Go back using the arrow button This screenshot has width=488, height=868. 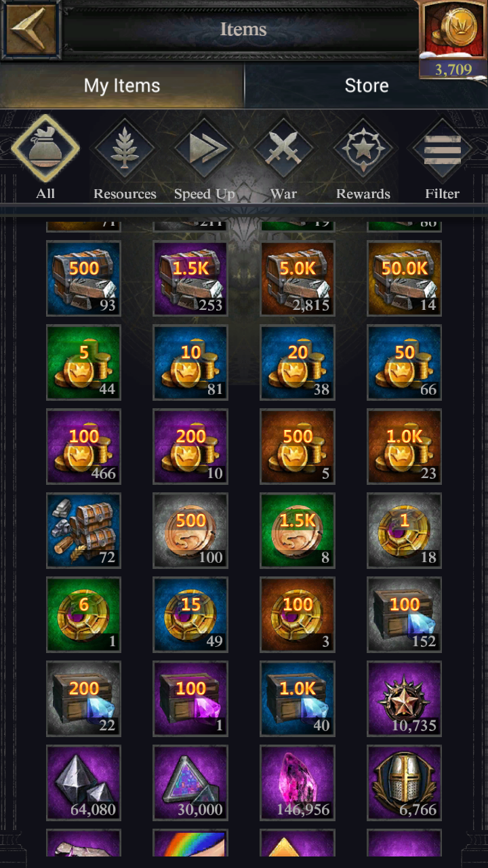(30, 29)
